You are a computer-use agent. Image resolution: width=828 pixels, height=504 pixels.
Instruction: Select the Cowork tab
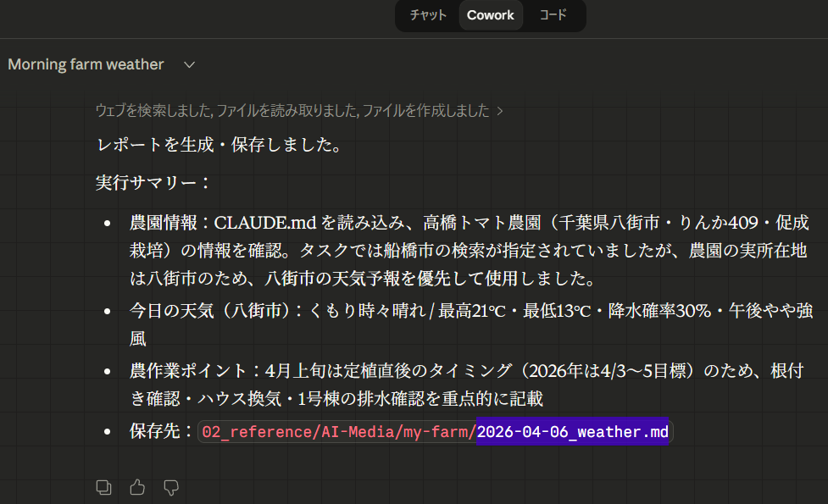[x=491, y=14]
